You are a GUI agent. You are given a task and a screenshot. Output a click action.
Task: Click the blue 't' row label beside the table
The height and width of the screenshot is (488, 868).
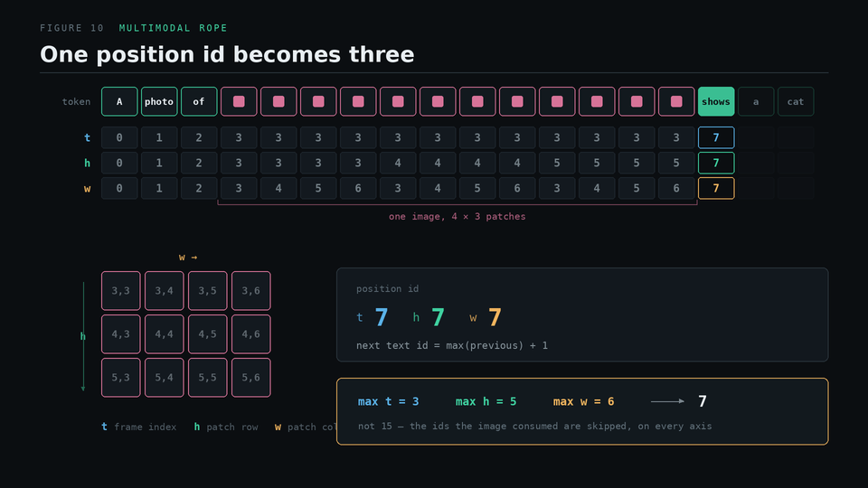pos(88,137)
